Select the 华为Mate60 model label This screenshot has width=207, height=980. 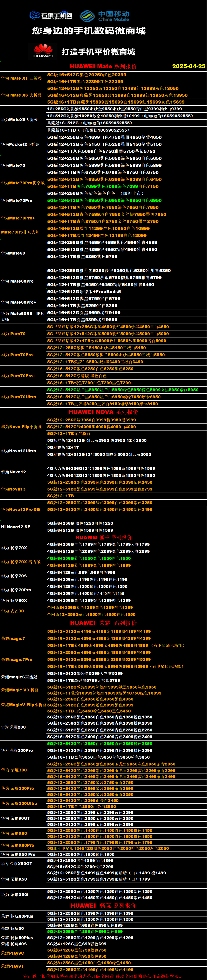[x=13, y=253]
